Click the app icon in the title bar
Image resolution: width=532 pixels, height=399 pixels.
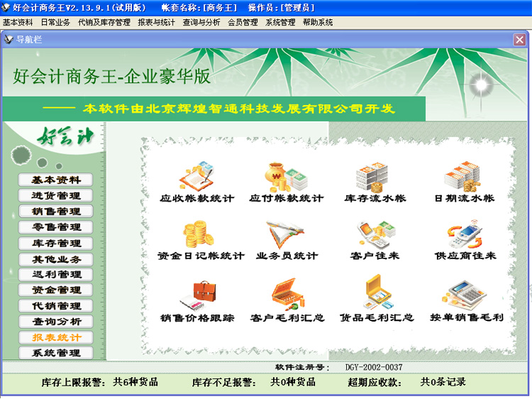6,7
